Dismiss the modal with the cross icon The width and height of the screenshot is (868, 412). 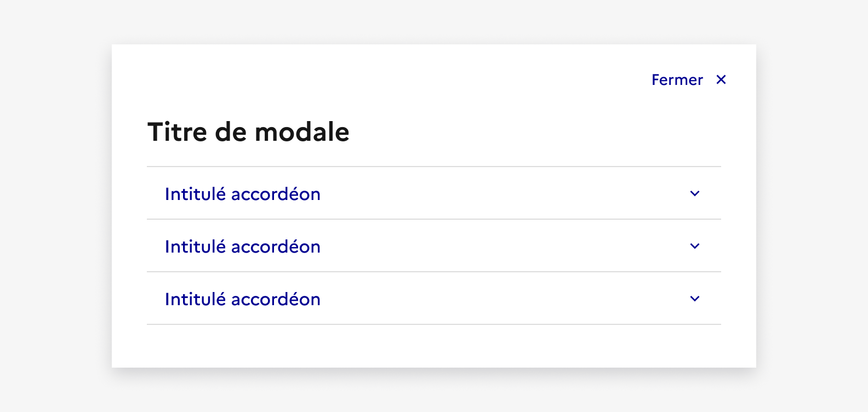[721, 80]
